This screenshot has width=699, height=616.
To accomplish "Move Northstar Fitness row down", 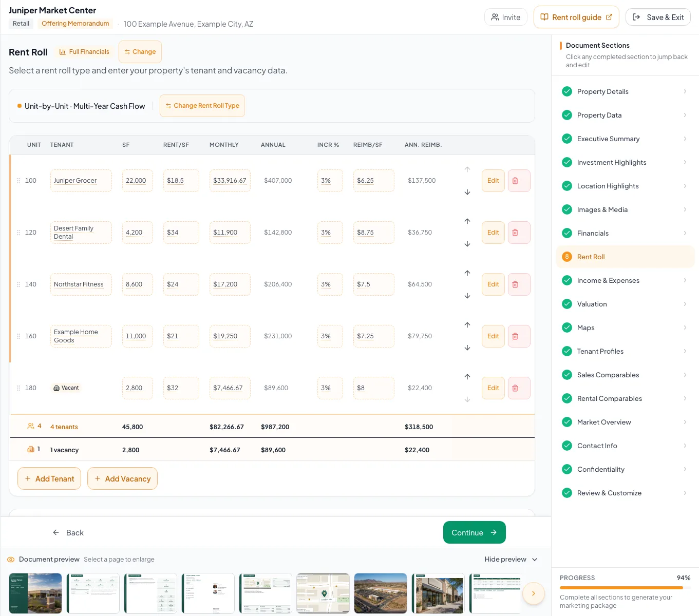I will 467,296.
